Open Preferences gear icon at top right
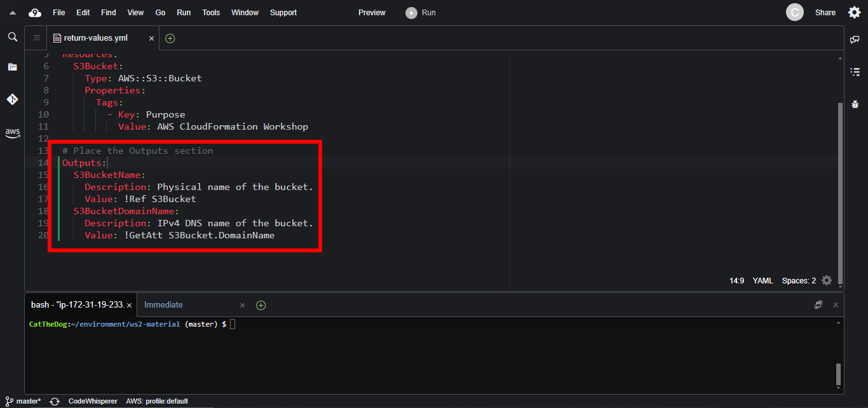 point(855,13)
